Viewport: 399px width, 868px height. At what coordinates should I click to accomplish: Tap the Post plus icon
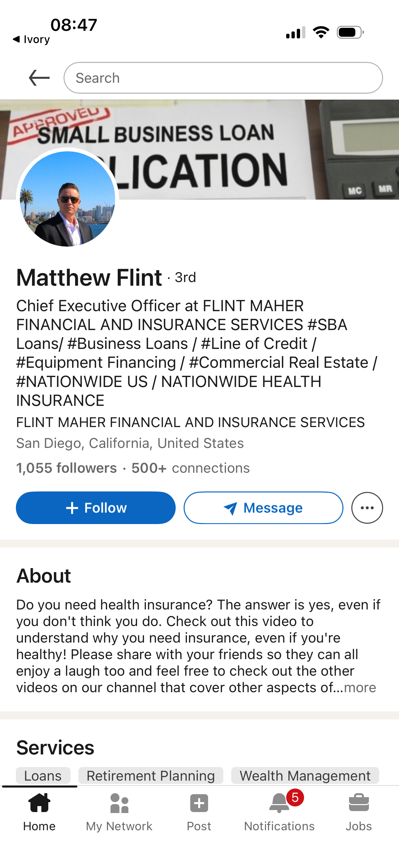(x=199, y=803)
